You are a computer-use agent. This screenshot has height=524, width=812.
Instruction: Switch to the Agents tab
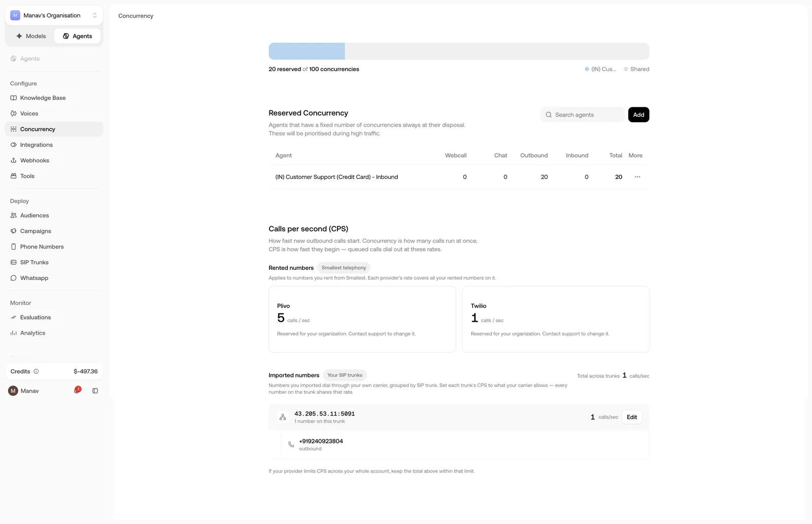77,37
